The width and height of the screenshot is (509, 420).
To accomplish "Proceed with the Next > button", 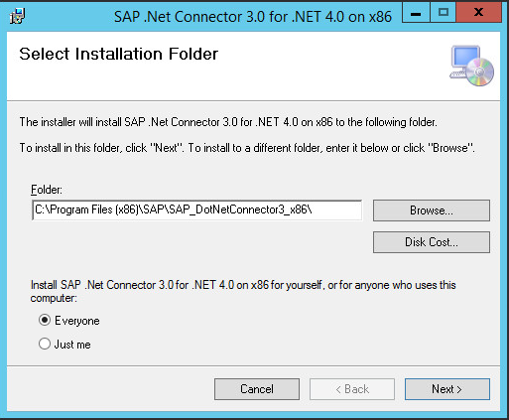I will 447,389.
